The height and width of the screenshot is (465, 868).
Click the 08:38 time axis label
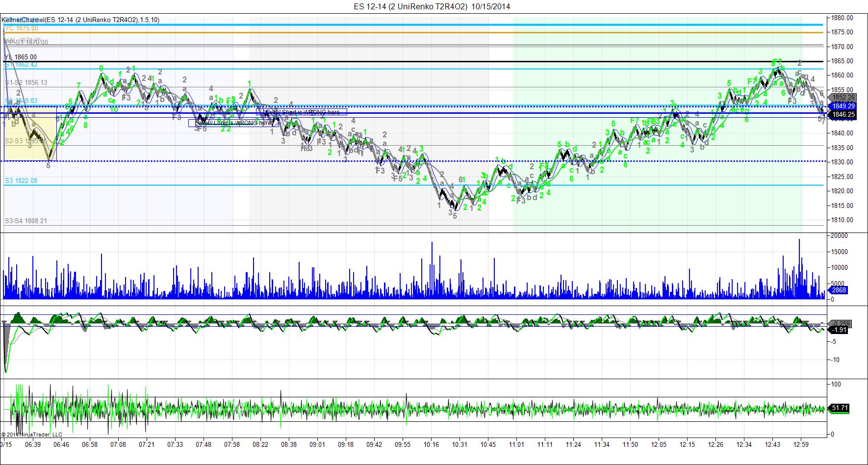[x=289, y=445]
